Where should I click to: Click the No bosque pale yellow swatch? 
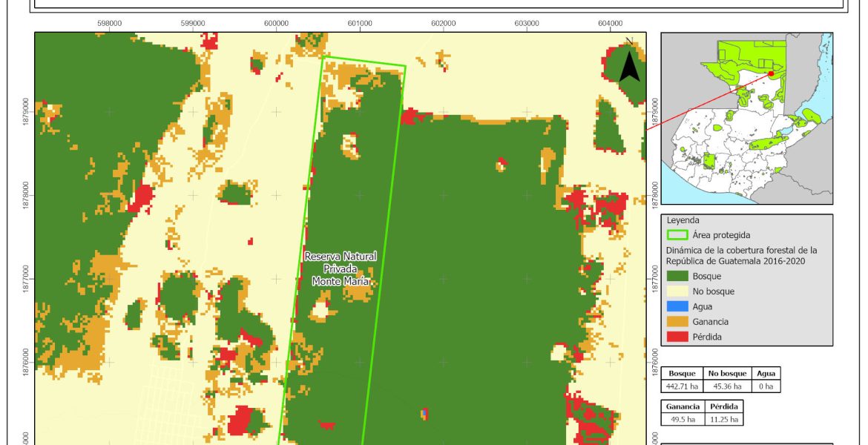(678, 291)
